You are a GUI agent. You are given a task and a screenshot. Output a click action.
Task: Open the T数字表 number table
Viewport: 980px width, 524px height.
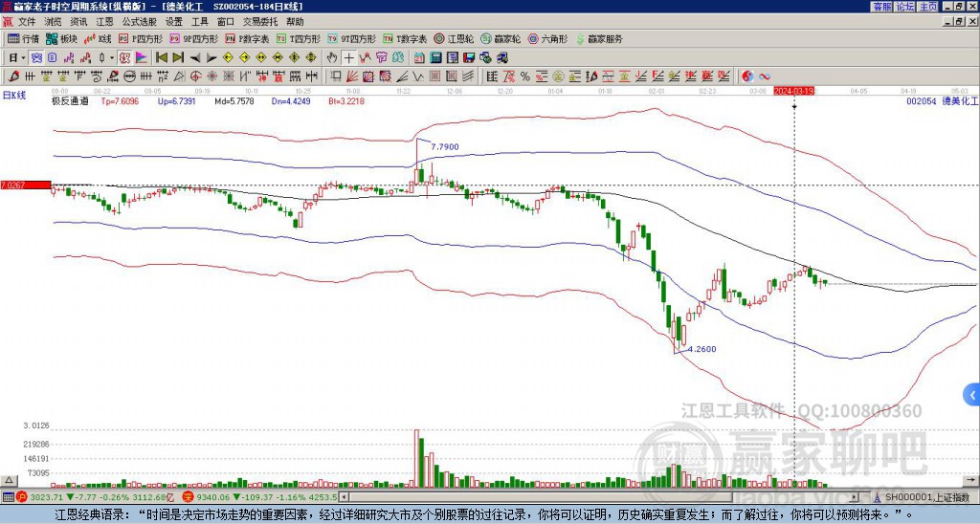tap(405, 38)
